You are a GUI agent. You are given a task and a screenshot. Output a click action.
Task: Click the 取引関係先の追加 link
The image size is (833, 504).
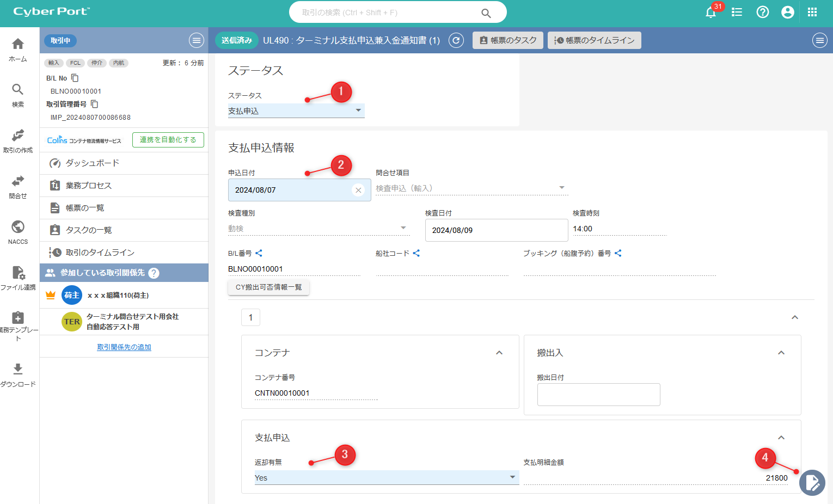(x=124, y=347)
